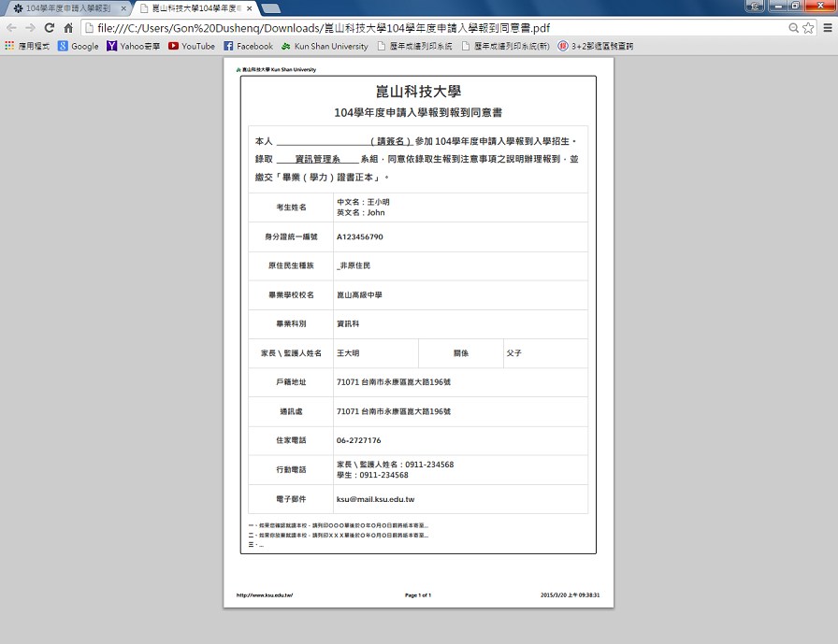Viewport: 838px width, 644px height.
Task: Open the YouTube bookmark
Action: click(x=192, y=46)
